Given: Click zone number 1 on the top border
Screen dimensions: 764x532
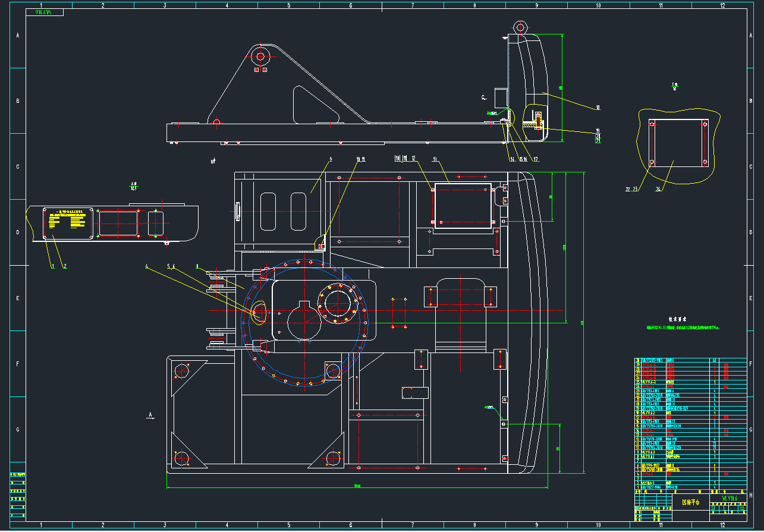Looking at the screenshot, I should point(40,5).
